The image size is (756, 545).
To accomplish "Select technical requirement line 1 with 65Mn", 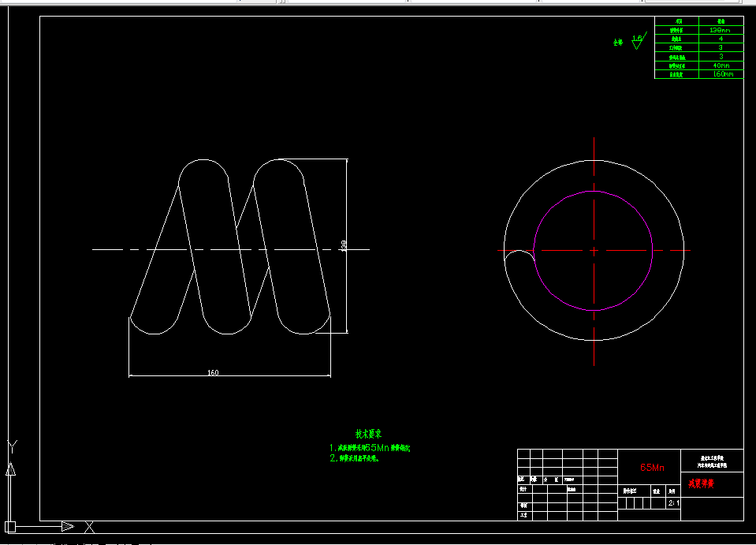I will point(370,448).
